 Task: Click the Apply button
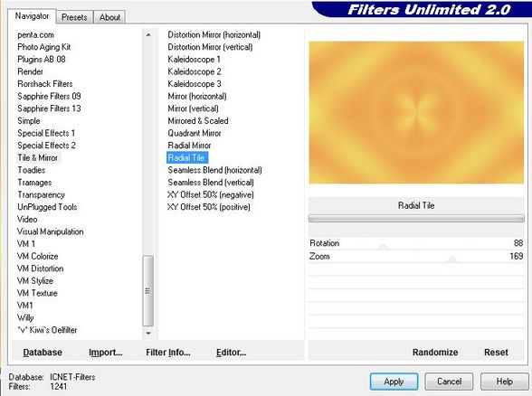click(x=394, y=382)
